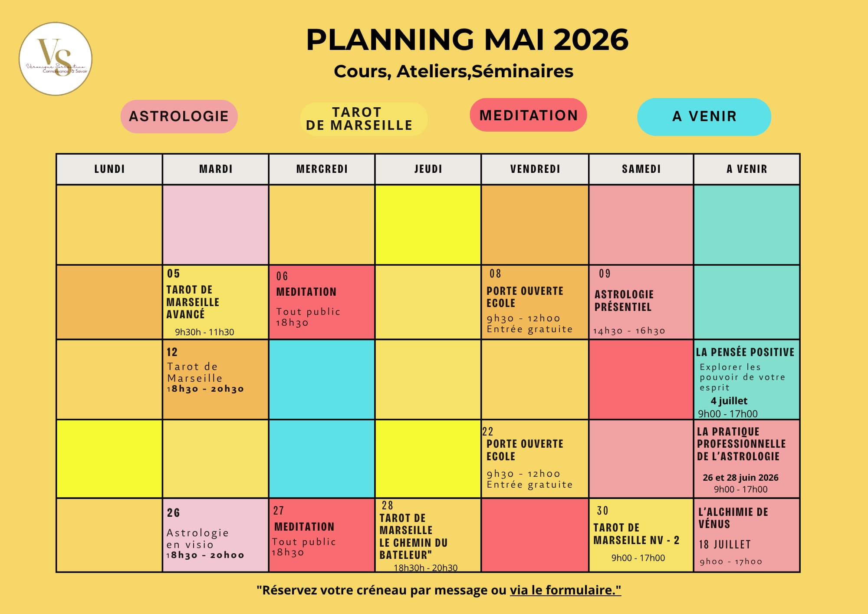Screen dimensions: 868x614
Task: Click the 26 Astrologie en visio event
Action: tap(215, 535)
